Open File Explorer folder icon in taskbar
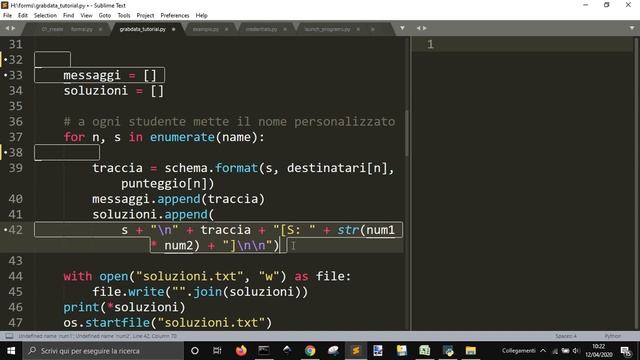The width and height of the screenshot is (640, 360). click(x=471, y=351)
